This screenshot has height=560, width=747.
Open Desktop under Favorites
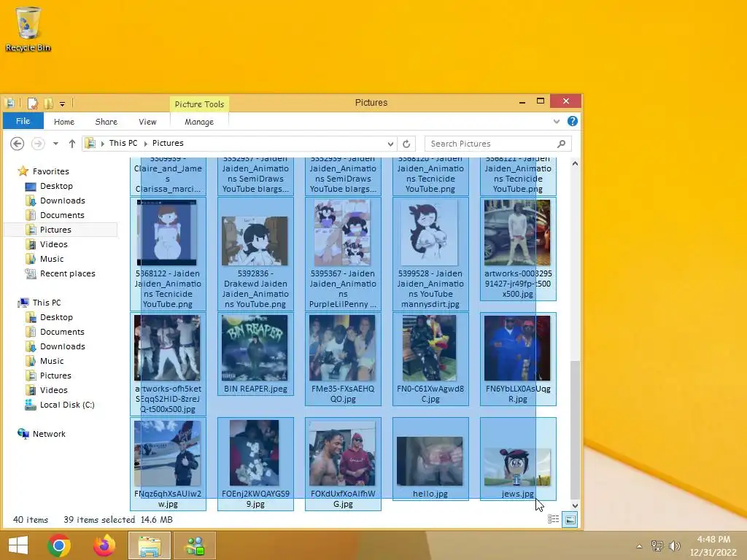pos(56,186)
